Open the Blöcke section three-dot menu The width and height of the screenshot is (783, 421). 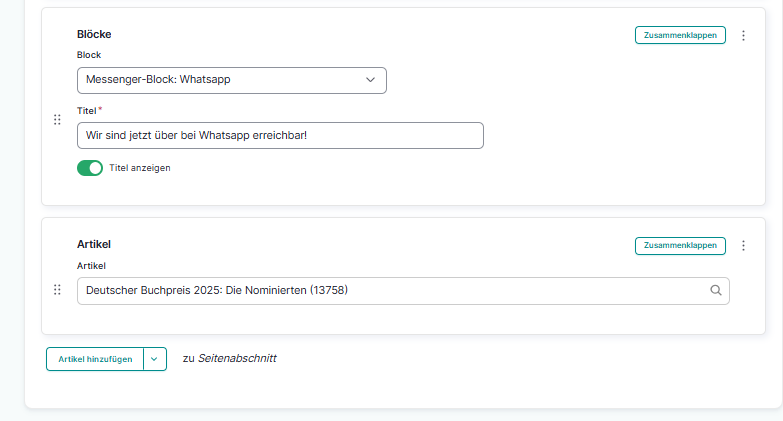(x=743, y=35)
